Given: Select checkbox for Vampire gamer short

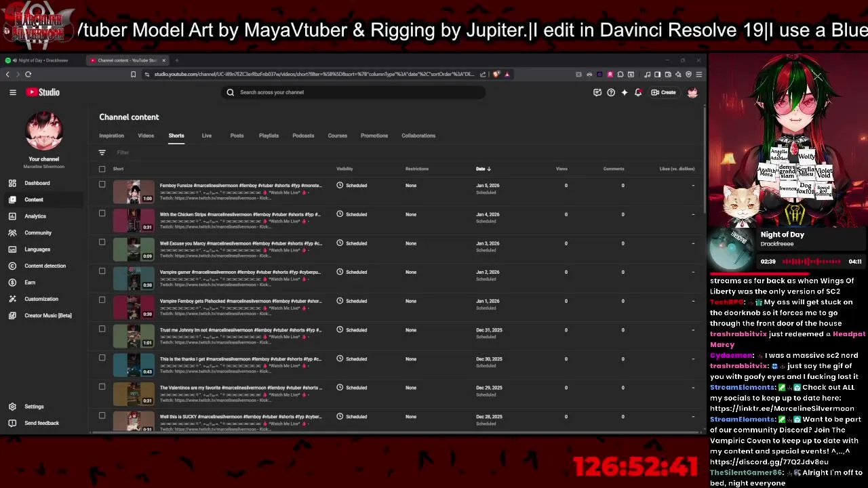Looking at the screenshot, I should (x=102, y=271).
